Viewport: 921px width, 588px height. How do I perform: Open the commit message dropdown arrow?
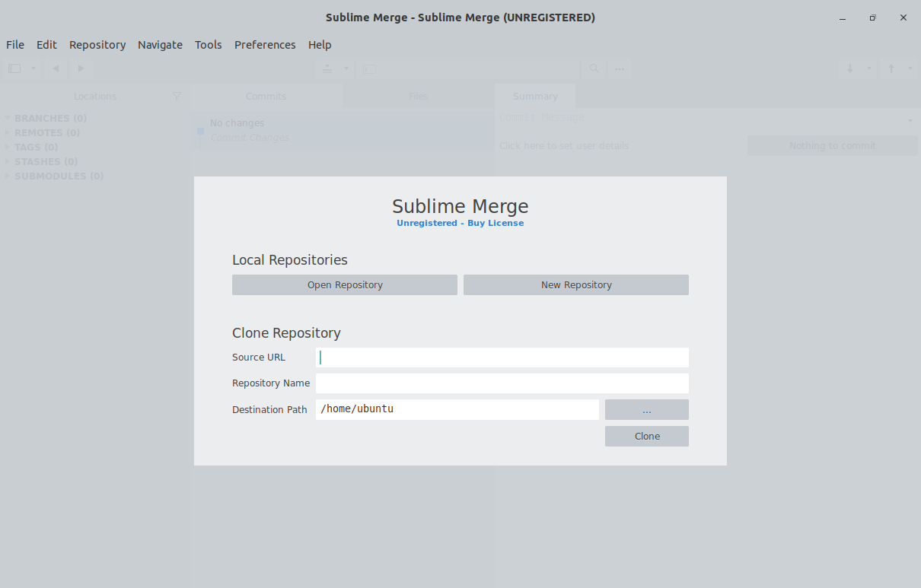(x=910, y=122)
